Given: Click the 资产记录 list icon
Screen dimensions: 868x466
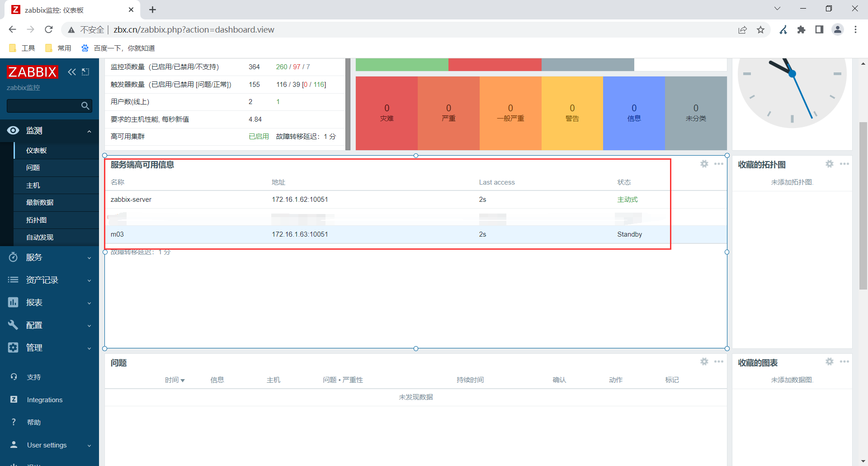Looking at the screenshot, I should pos(13,280).
